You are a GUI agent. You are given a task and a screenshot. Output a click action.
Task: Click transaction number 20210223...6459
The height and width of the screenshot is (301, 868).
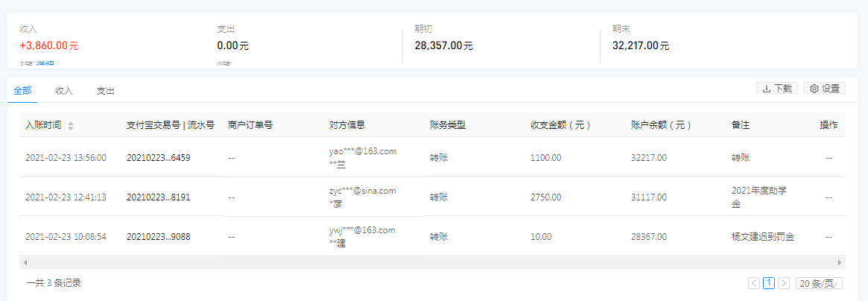(159, 158)
